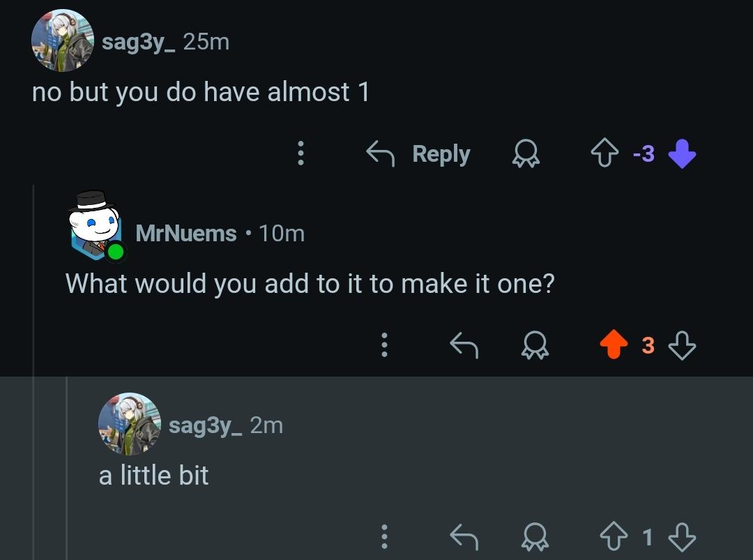Give award to sag3y_'s 25m comment
The image size is (753, 560).
point(526,153)
